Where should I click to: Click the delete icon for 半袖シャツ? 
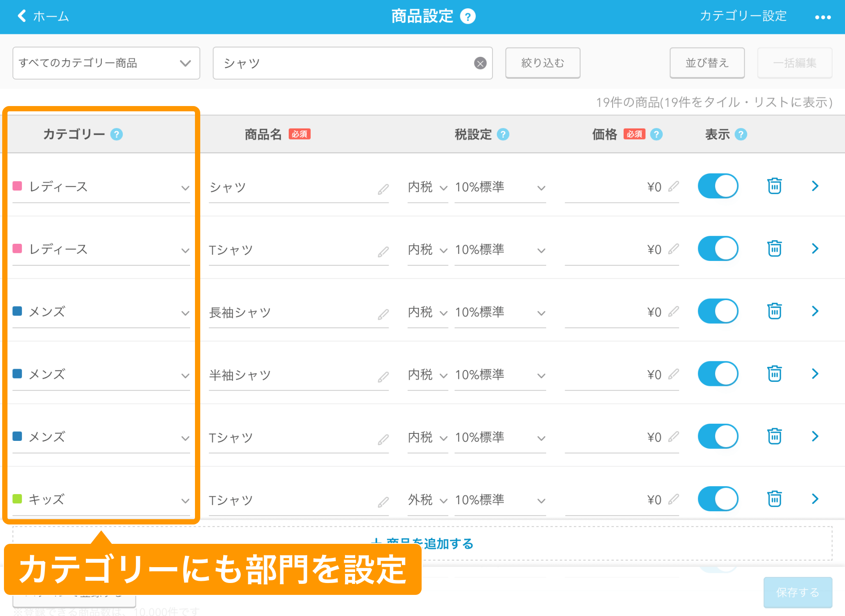pos(775,373)
